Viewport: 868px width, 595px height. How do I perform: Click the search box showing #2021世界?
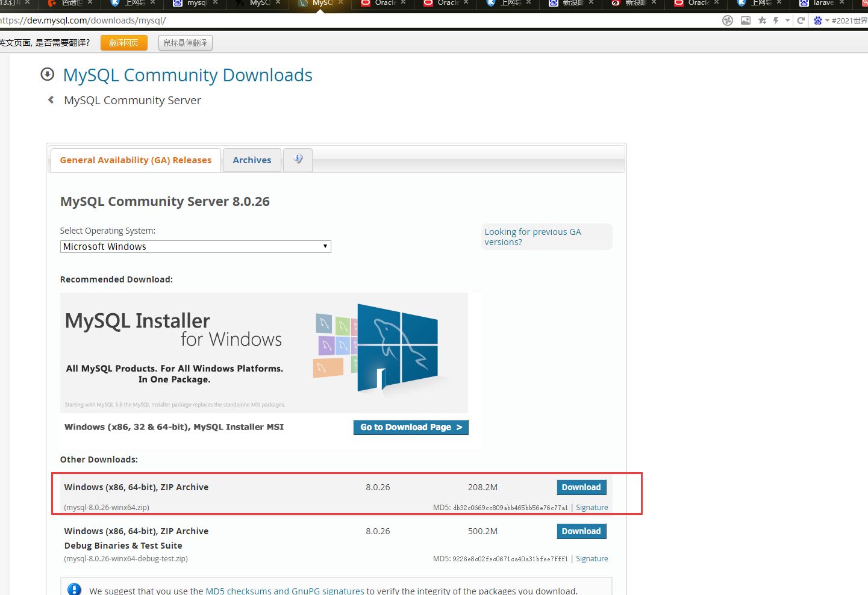(849, 20)
